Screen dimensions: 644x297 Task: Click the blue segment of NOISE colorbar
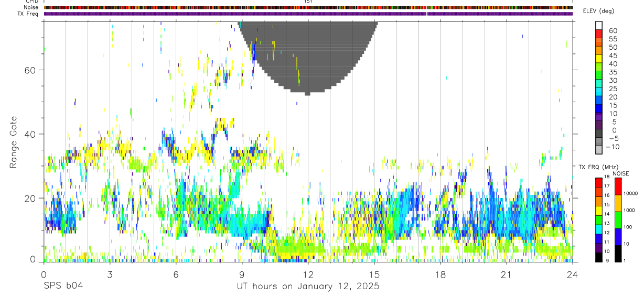[x=618, y=237]
